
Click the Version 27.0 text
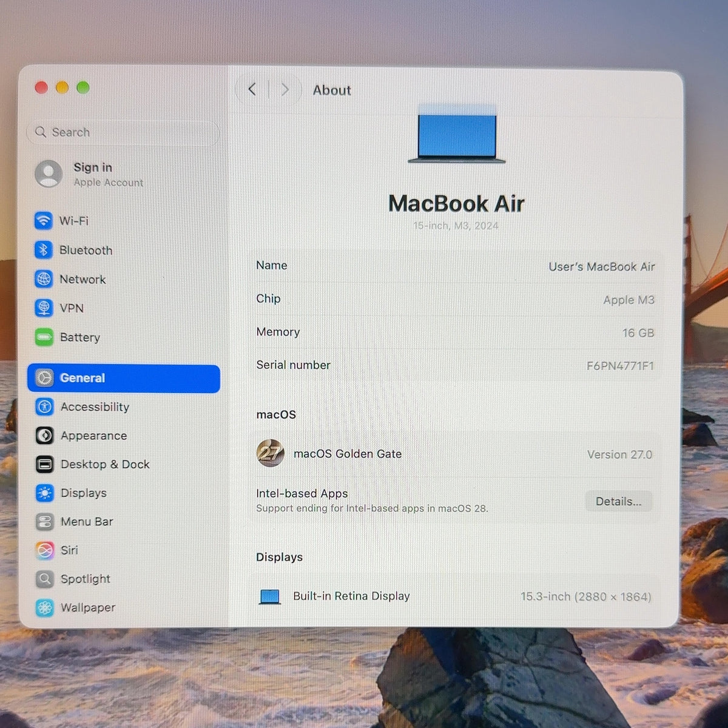pos(619,454)
